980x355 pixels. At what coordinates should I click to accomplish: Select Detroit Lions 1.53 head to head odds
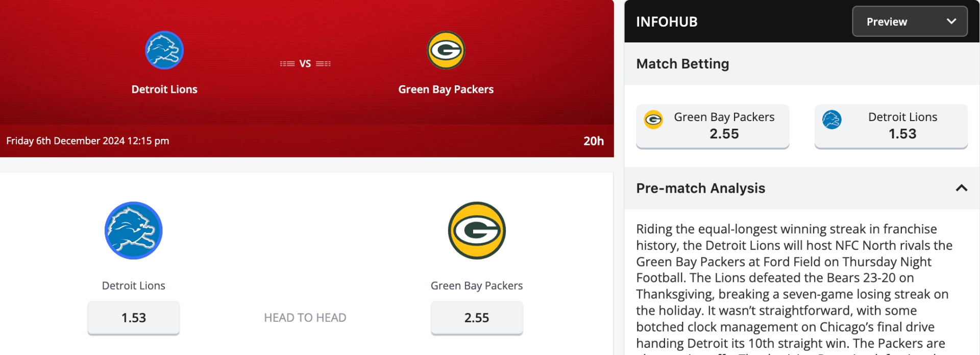click(134, 318)
